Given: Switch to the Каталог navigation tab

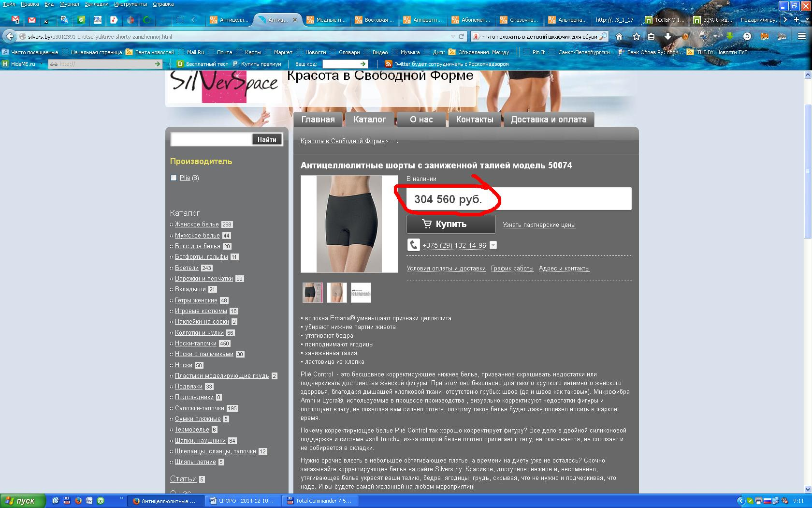Looking at the screenshot, I should (369, 120).
